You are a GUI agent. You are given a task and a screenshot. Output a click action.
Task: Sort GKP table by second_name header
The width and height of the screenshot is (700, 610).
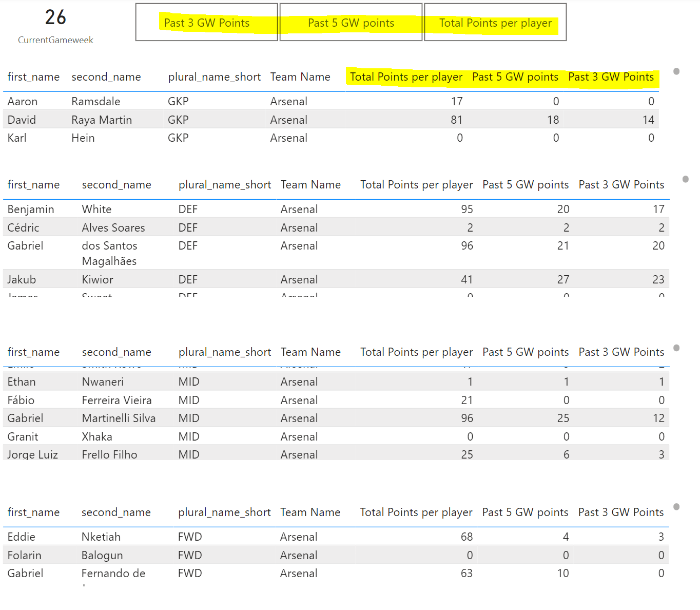(x=106, y=77)
